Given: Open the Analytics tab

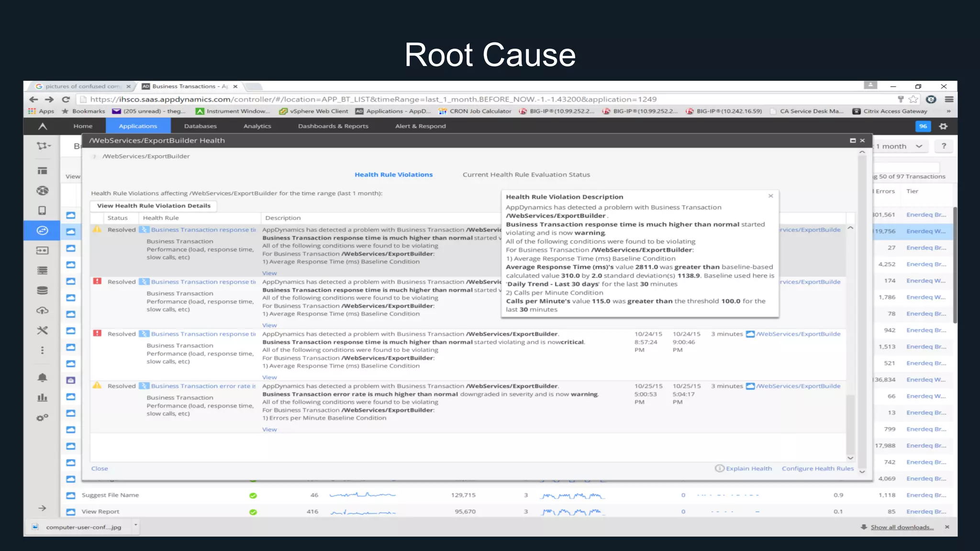Looking at the screenshot, I should coord(257,126).
